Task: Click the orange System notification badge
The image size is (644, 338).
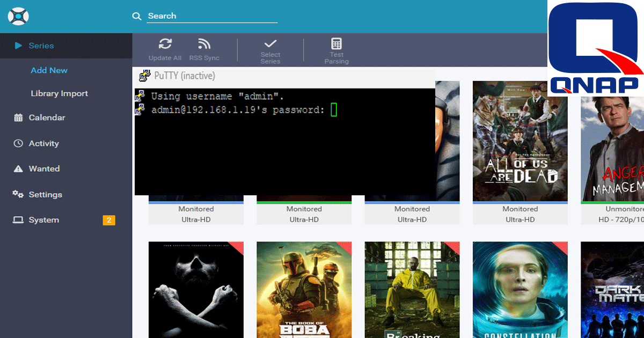Action: 109,220
